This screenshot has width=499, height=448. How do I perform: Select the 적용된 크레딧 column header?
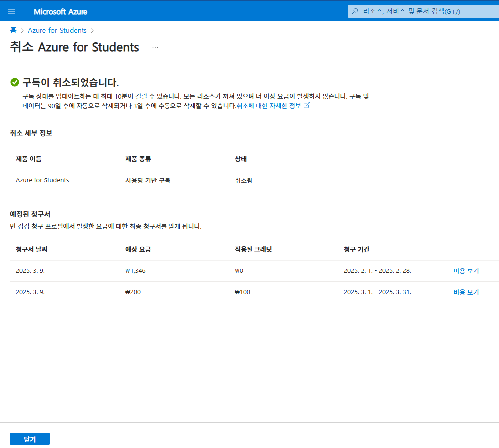pos(253,249)
